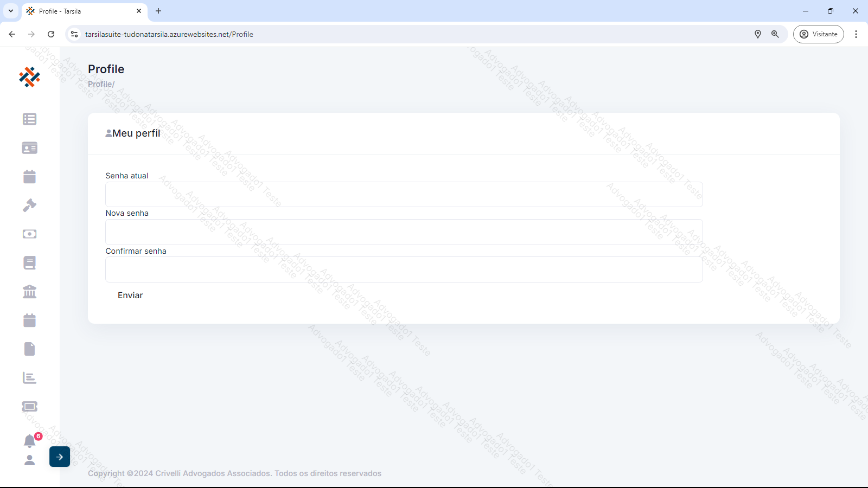Click the gavel icon in the sidebar

point(29,206)
